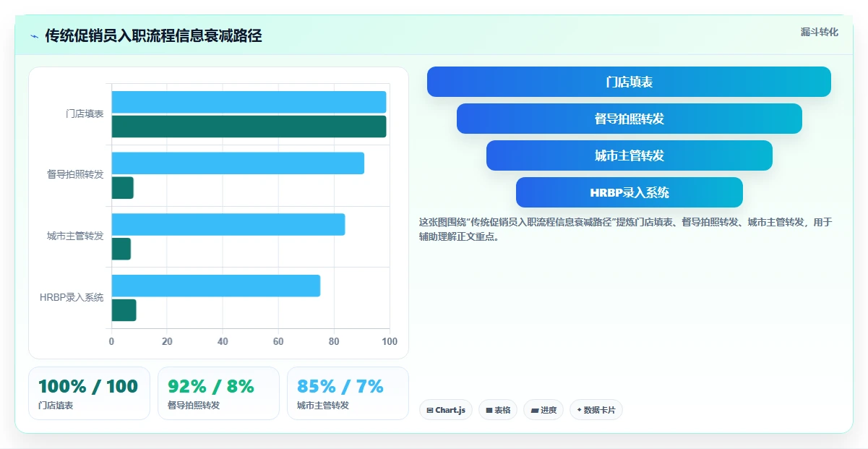The image size is (868, 449).
Task: Click the lightning icon beside the title
Action: 34,36
